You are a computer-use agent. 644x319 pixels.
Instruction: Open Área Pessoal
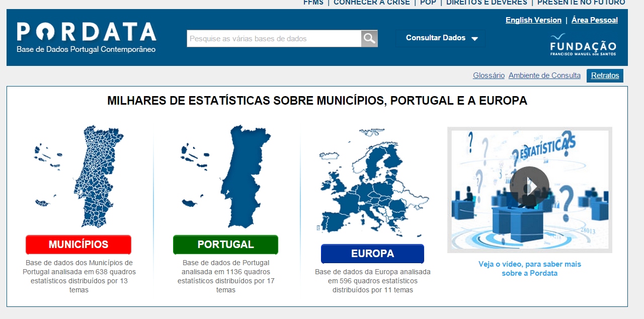595,20
